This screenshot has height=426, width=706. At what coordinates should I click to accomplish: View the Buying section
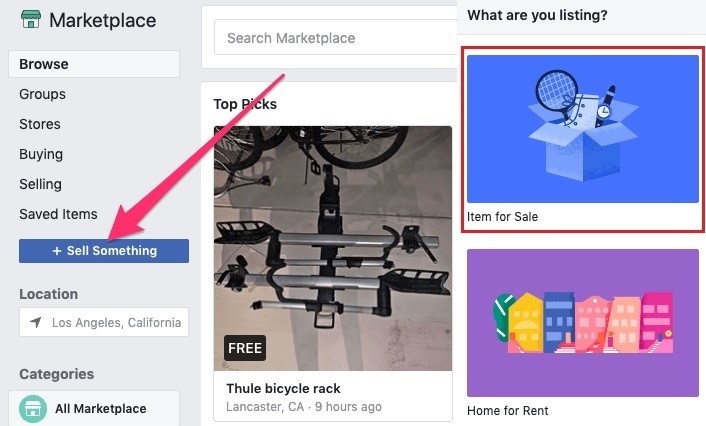click(41, 154)
